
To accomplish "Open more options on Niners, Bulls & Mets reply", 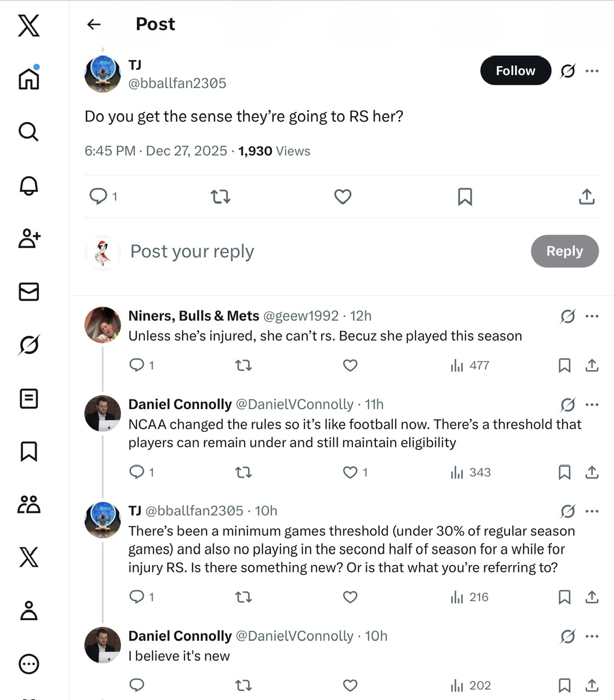I will (x=592, y=316).
